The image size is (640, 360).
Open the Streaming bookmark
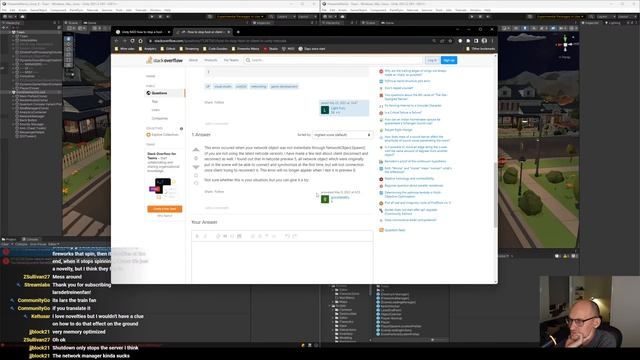click(189, 49)
